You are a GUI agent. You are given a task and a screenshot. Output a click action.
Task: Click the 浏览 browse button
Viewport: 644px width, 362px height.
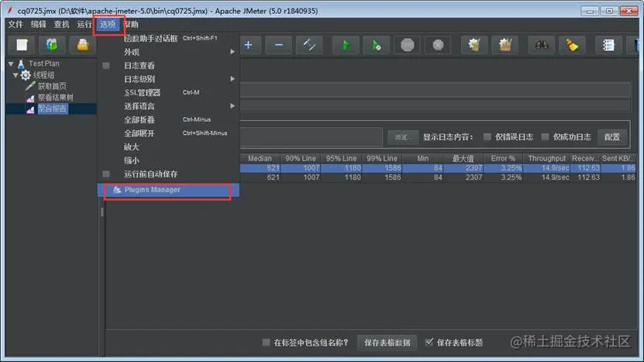tap(402, 137)
